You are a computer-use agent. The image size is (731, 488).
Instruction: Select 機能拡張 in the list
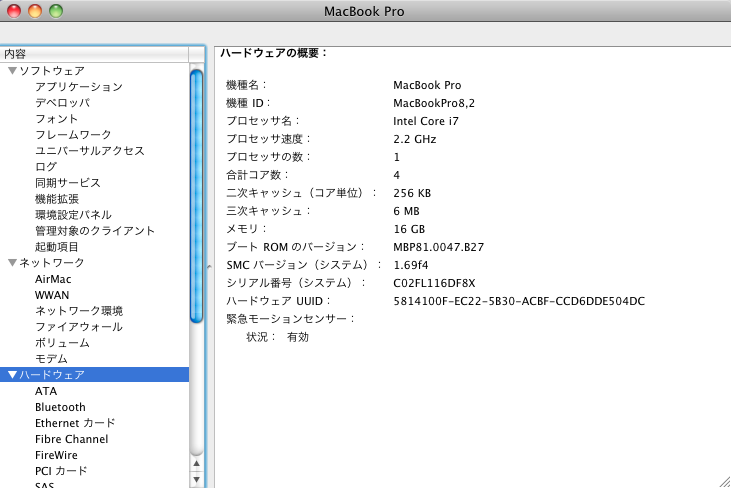(x=57, y=199)
